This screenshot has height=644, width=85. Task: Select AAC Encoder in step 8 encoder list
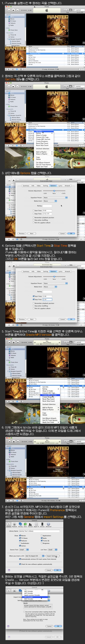click(x=35, y=591)
